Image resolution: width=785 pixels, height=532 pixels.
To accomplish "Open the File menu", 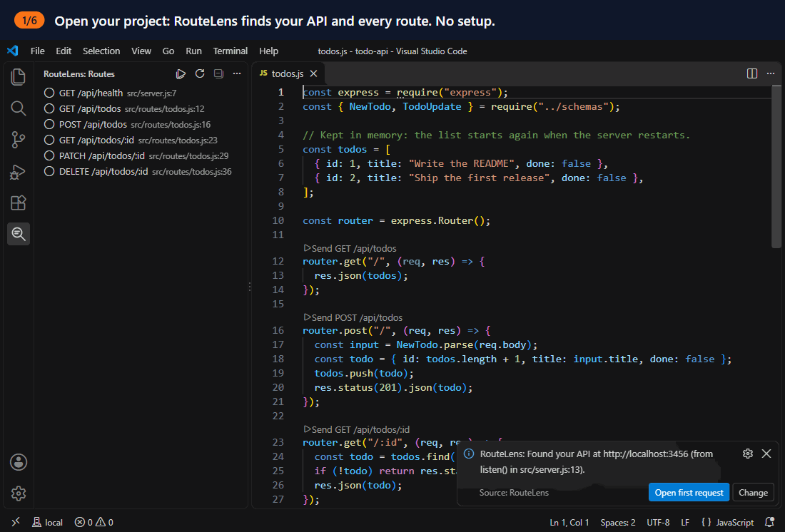I will [x=38, y=51].
